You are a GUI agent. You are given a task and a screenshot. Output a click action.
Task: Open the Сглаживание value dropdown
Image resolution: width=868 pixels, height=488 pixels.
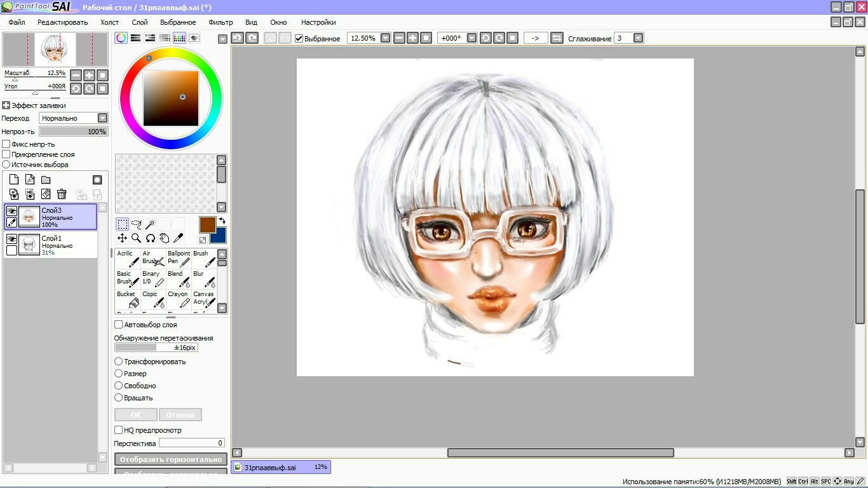[x=639, y=38]
